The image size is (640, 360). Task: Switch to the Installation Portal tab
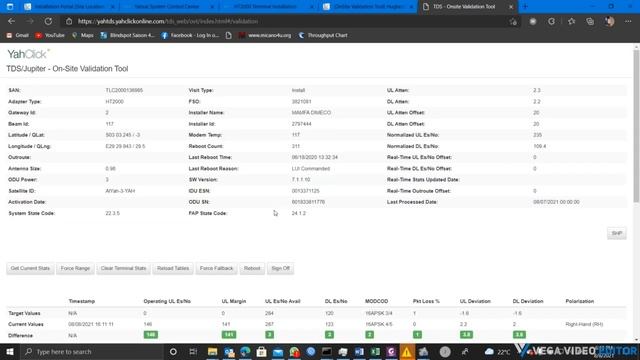click(x=69, y=7)
